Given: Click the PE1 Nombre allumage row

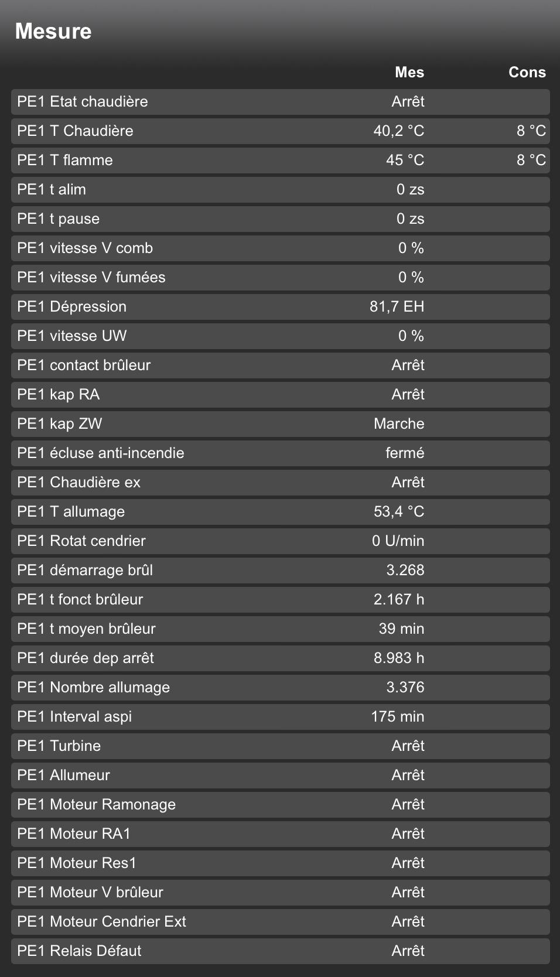Looking at the screenshot, I should pos(280,688).
